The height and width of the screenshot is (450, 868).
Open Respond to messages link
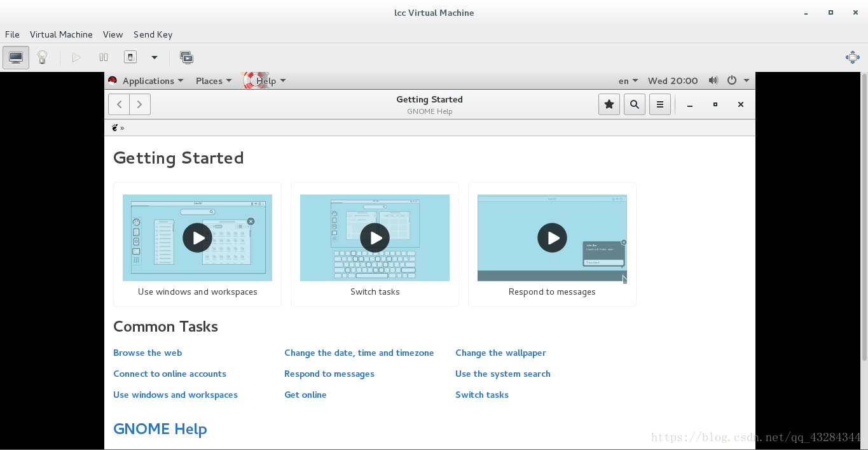(x=329, y=374)
